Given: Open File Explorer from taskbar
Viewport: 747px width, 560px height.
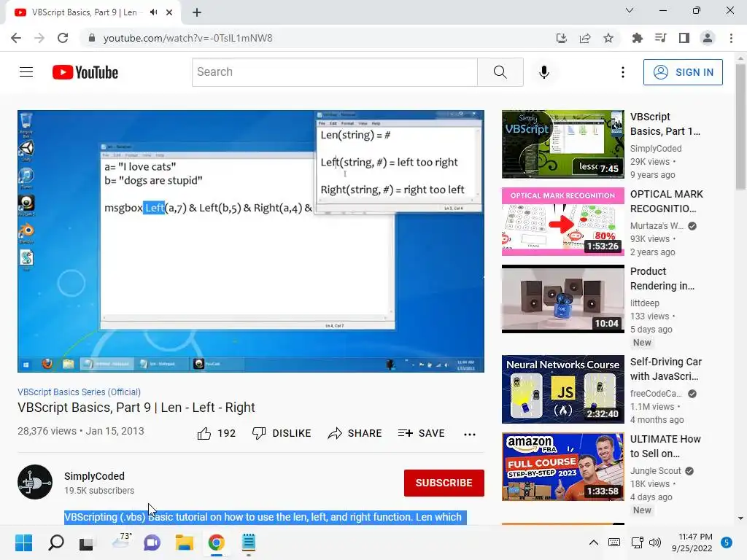Looking at the screenshot, I should [x=184, y=542].
